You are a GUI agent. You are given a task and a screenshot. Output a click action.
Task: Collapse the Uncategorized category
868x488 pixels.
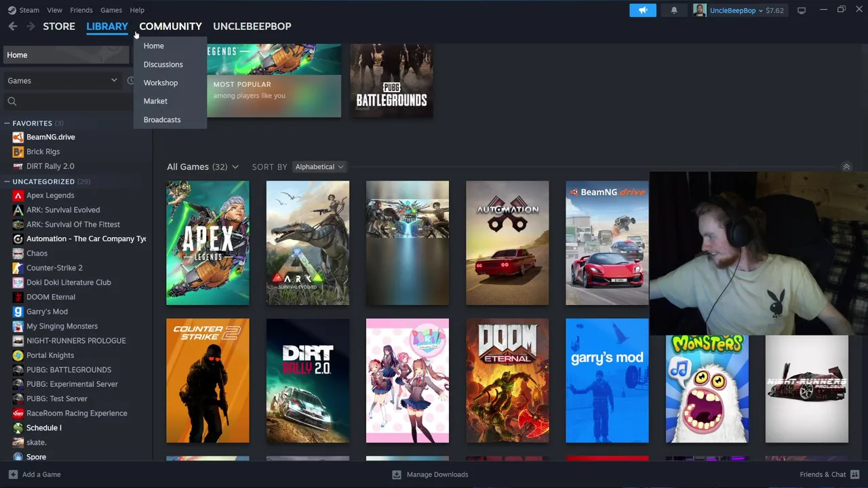tap(6, 182)
